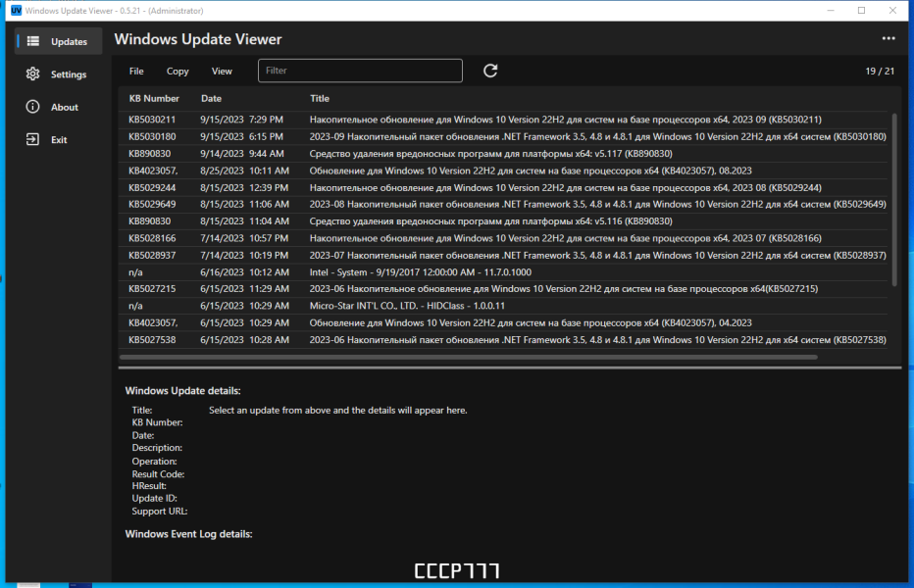Click the 19 / 21 update counter
This screenshot has width=914, height=588.
[x=880, y=72]
